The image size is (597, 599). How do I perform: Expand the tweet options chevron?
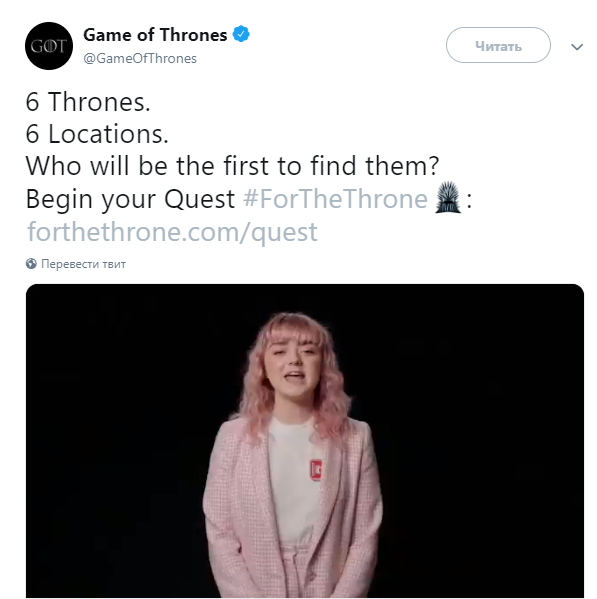[x=577, y=47]
